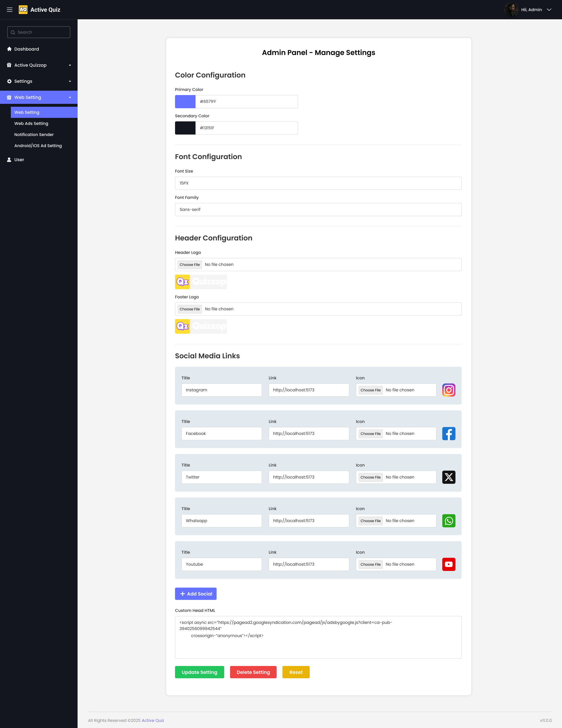Click the Active Quiz AQ logo
Screen dimensions: 562x728
[23, 10]
